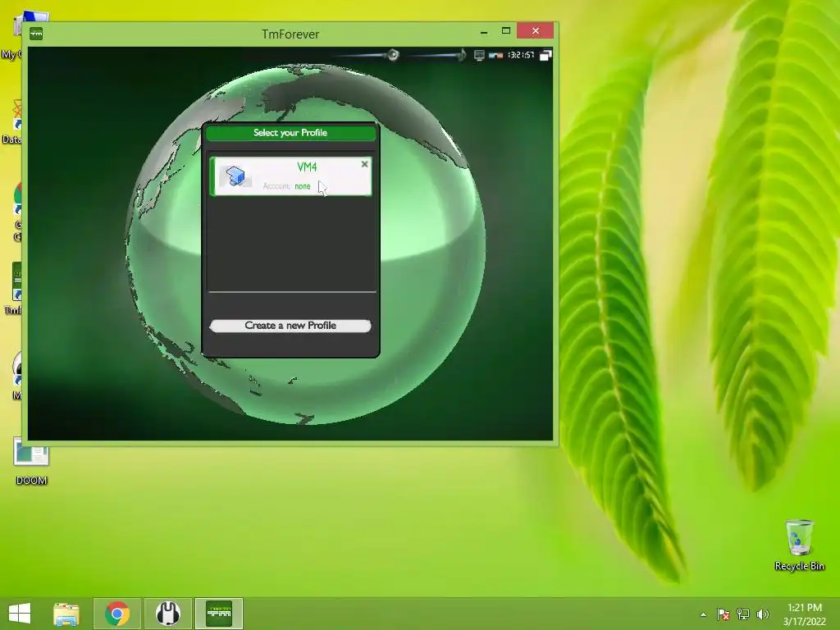Open File Explorer from taskbar
Screen dimensions: 840x630
66,614
